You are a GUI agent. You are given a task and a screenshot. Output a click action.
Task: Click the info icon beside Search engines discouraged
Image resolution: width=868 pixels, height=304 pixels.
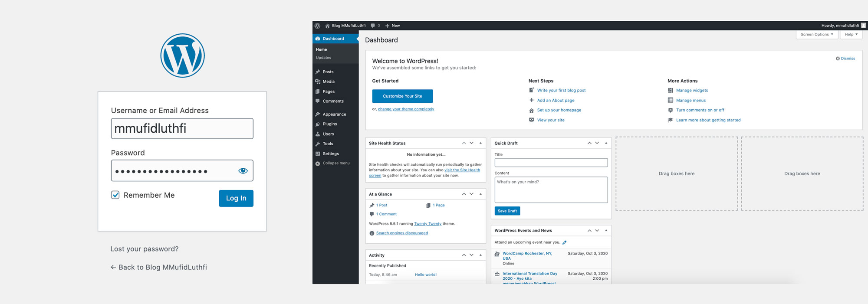click(x=372, y=233)
